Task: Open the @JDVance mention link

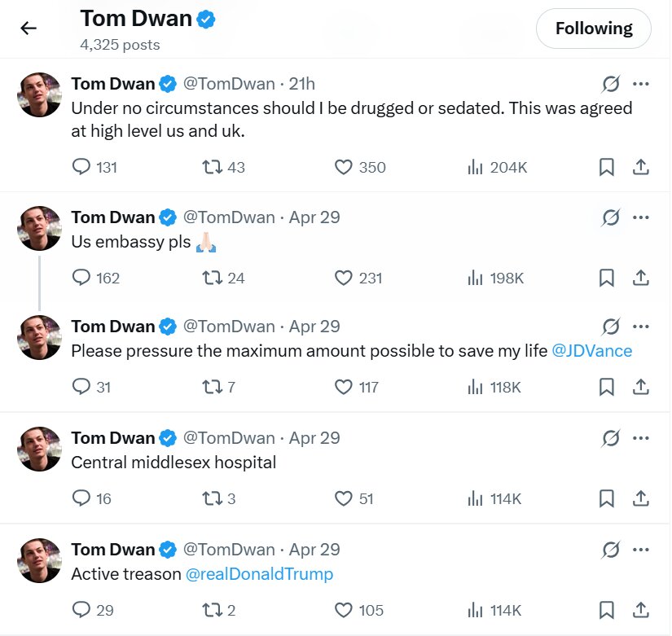Action: point(593,350)
